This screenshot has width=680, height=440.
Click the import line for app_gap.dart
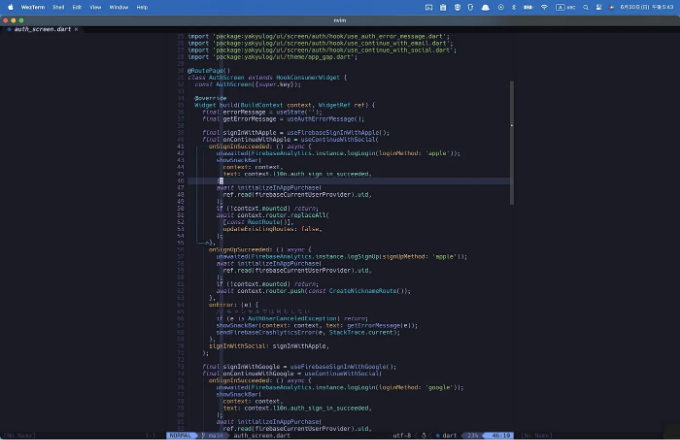[272, 57]
